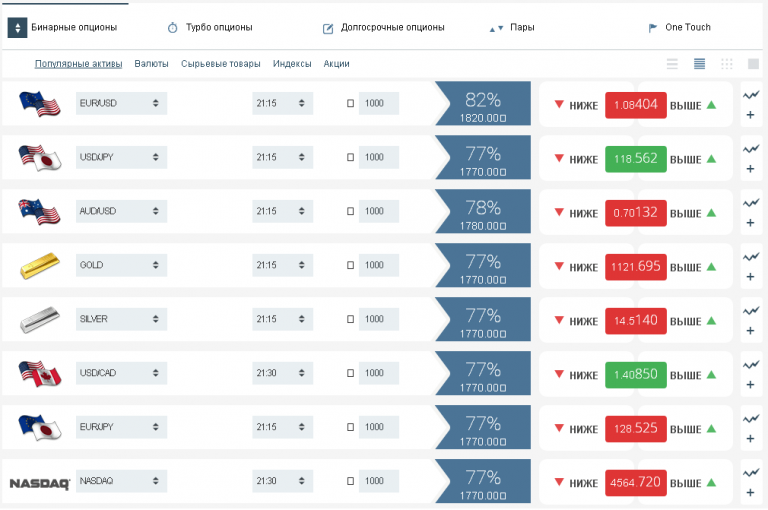Screen dimensions: 768x510
Task: Switch to compact list view icon
Action: click(x=699, y=64)
